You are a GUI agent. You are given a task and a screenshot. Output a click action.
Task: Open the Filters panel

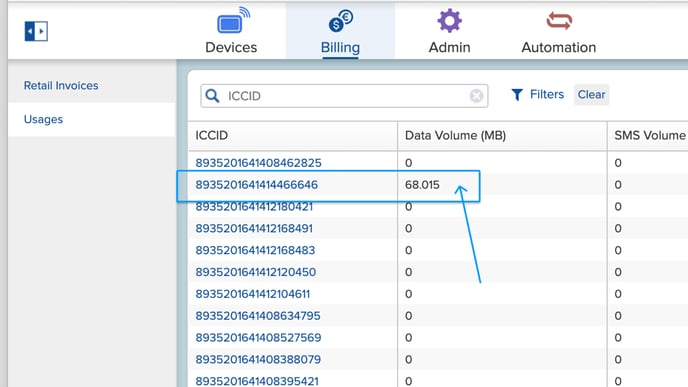pos(538,94)
